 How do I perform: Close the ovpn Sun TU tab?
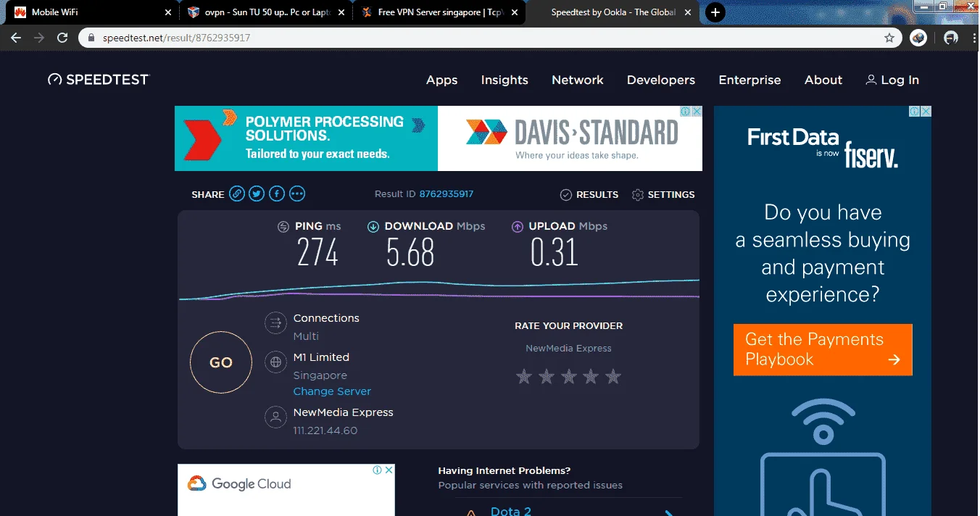342,12
